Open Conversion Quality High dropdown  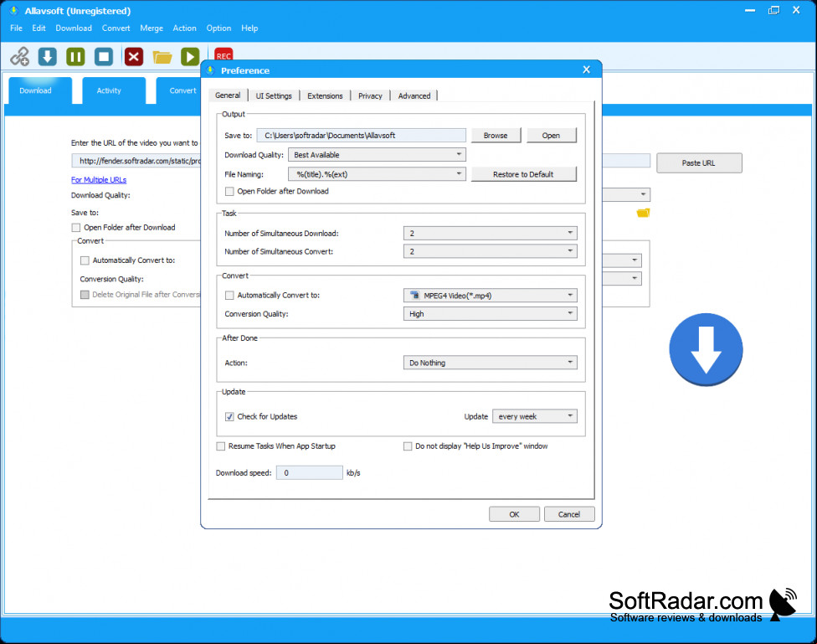click(x=491, y=313)
